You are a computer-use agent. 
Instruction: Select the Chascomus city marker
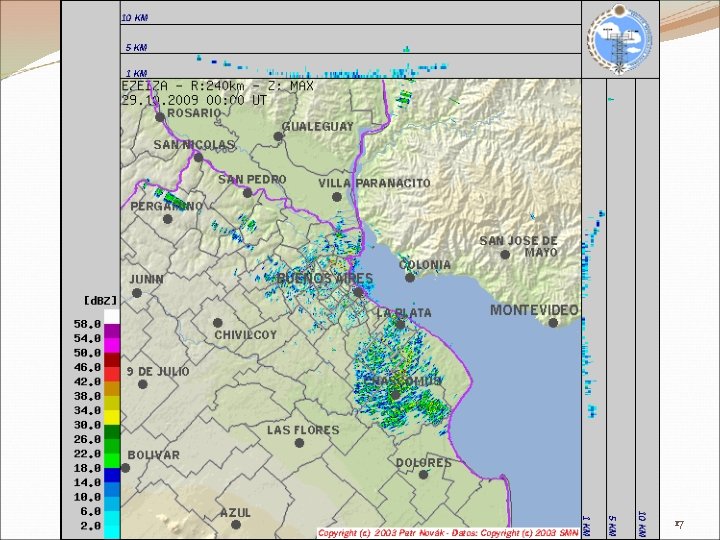[395, 395]
